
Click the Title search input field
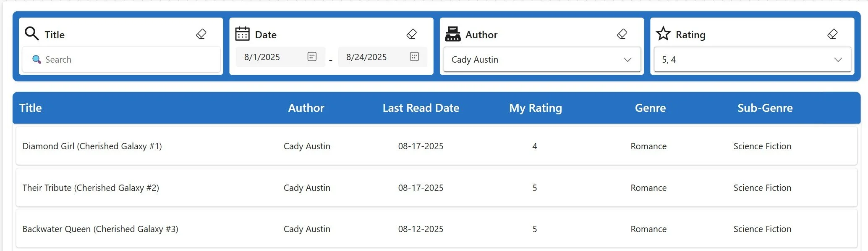pos(121,60)
